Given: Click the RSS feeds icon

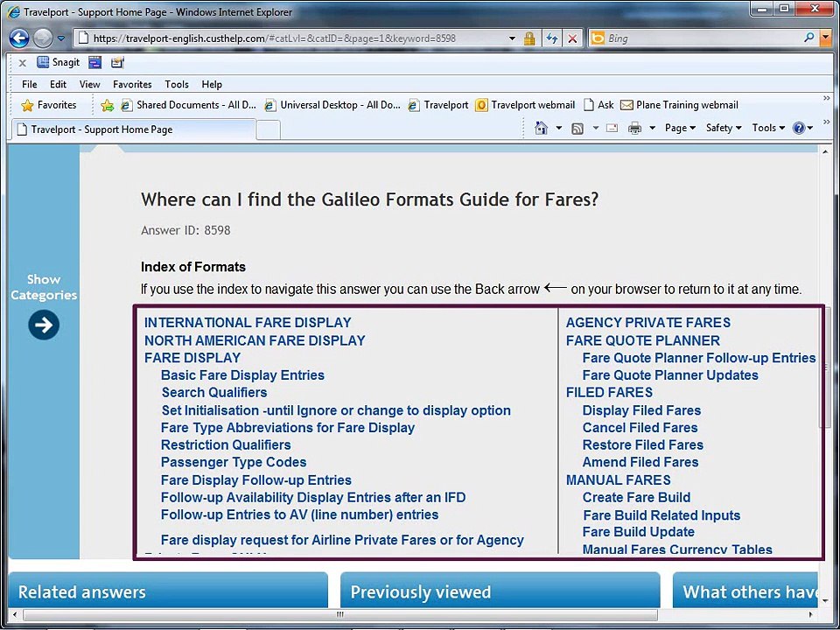Looking at the screenshot, I should coord(577,129).
